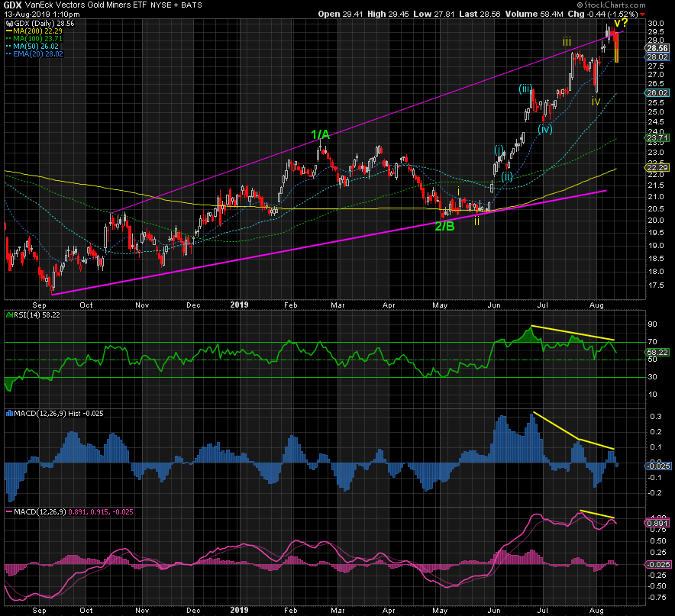675x616 pixels.
Task: Click the 22.29 MA(200) price tag on the axis
Action: (657, 168)
